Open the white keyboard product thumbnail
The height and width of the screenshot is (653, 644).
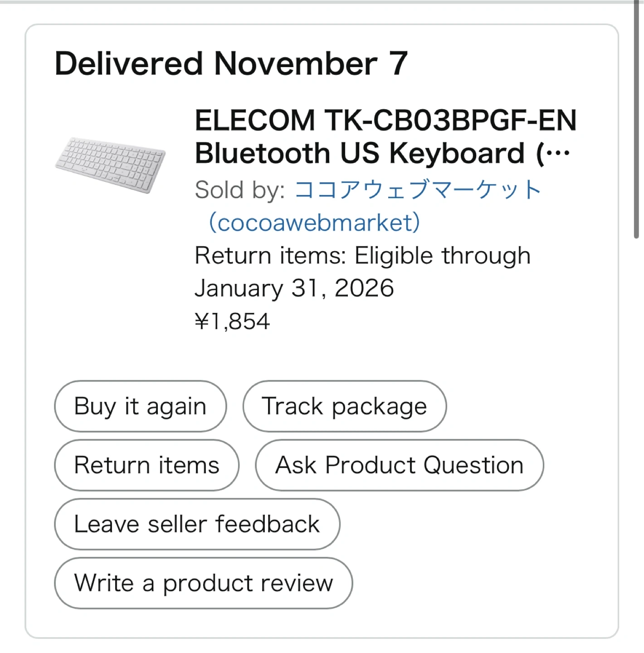tap(111, 165)
